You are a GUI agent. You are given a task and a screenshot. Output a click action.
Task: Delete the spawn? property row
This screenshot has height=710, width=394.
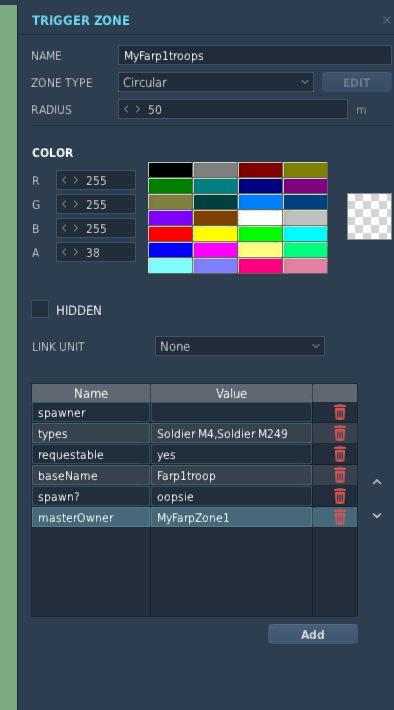tap(340, 496)
